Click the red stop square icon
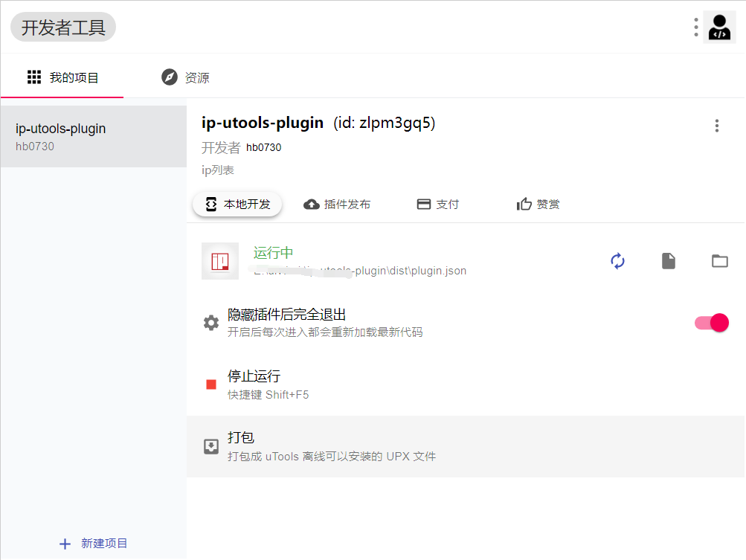746x560 pixels. (x=211, y=384)
